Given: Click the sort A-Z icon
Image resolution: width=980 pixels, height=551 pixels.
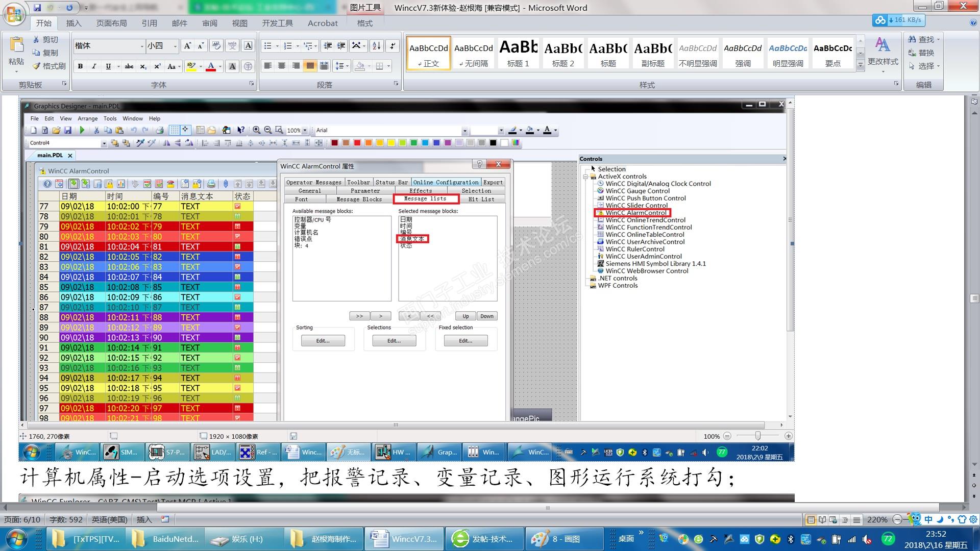Looking at the screenshot, I should tap(376, 46).
